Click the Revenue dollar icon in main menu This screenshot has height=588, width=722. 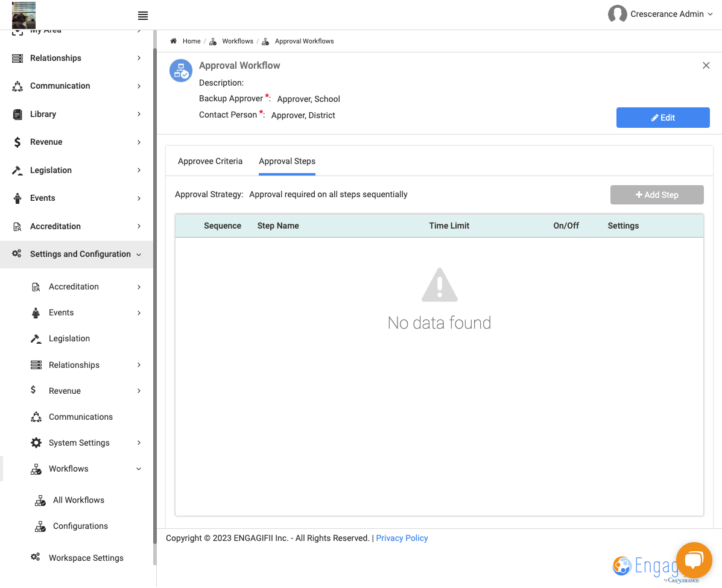[17, 142]
